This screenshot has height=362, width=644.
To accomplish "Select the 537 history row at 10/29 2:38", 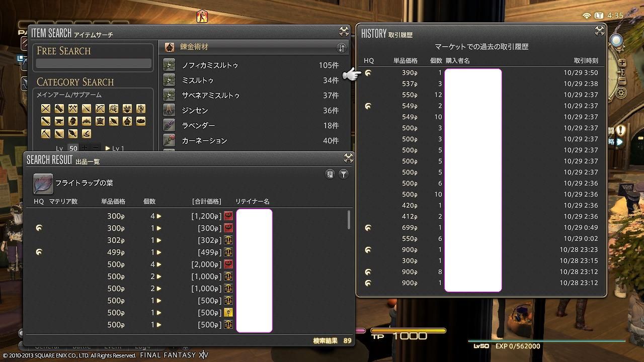I will (x=481, y=84).
